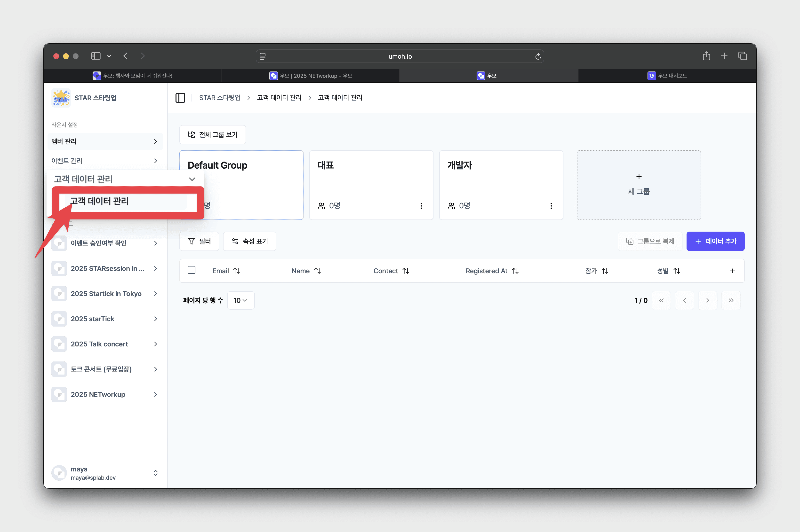Open the rows-per-page 10 dropdown
Viewport: 800px width, 532px height.
click(x=240, y=300)
